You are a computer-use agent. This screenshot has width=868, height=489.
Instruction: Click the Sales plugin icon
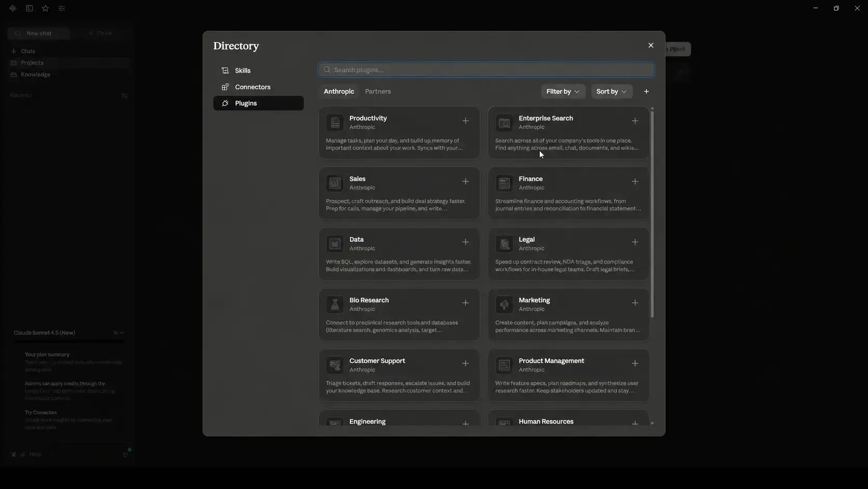[x=335, y=183]
